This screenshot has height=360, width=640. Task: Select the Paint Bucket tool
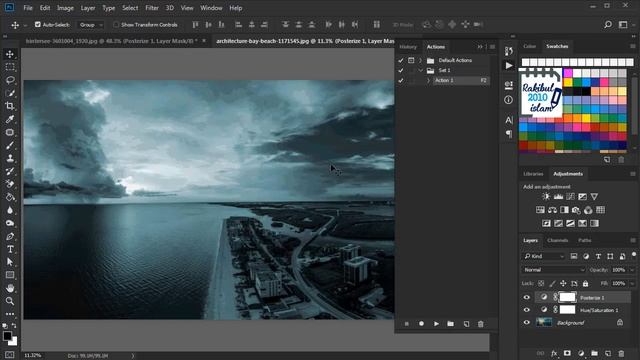tap(10, 198)
